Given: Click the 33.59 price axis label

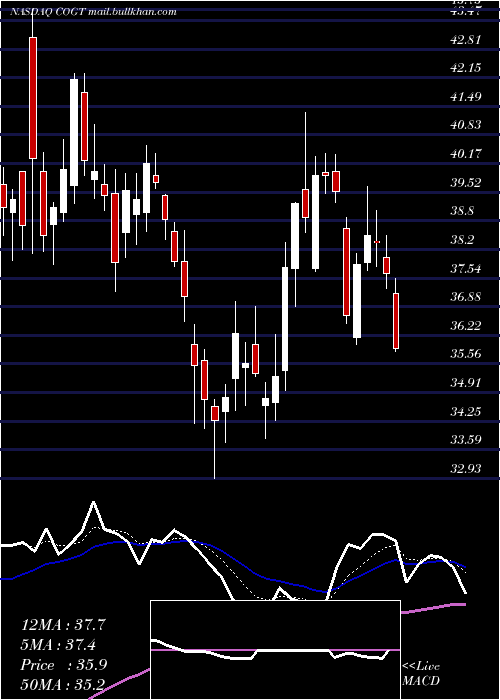Looking at the screenshot, I should coord(466,440).
